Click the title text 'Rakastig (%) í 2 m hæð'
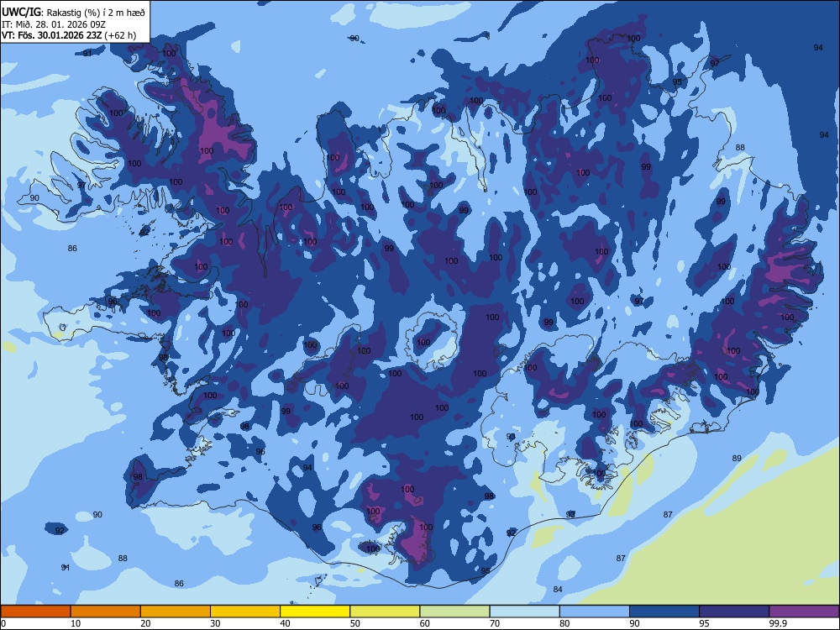Image resolution: width=840 pixels, height=630 pixels. coord(96,12)
